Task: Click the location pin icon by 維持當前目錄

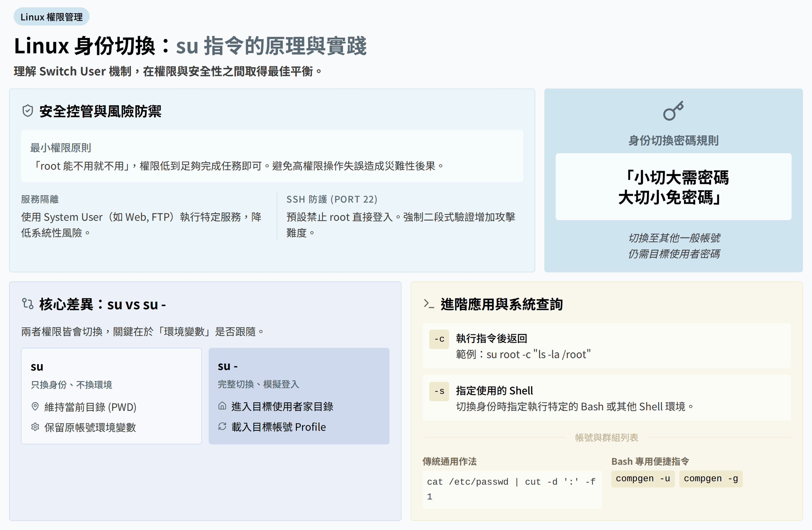Action: 35,406
